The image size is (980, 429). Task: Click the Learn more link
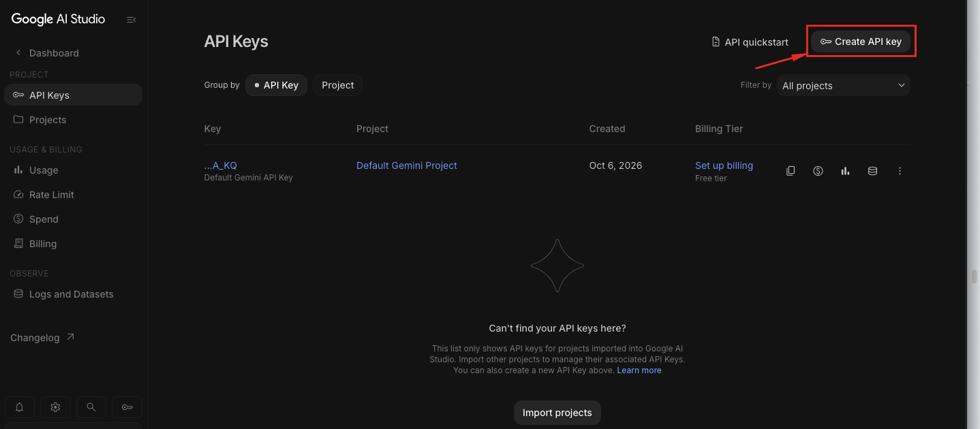pos(639,370)
